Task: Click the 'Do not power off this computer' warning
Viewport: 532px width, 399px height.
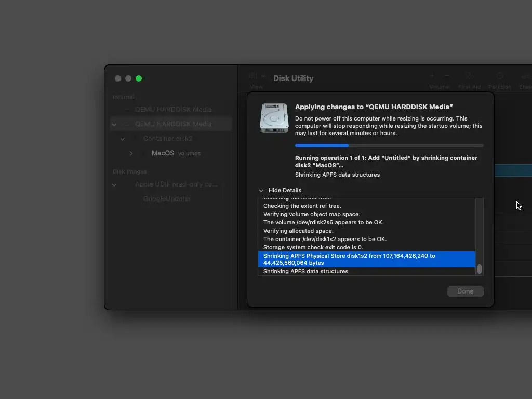Action: click(x=389, y=126)
